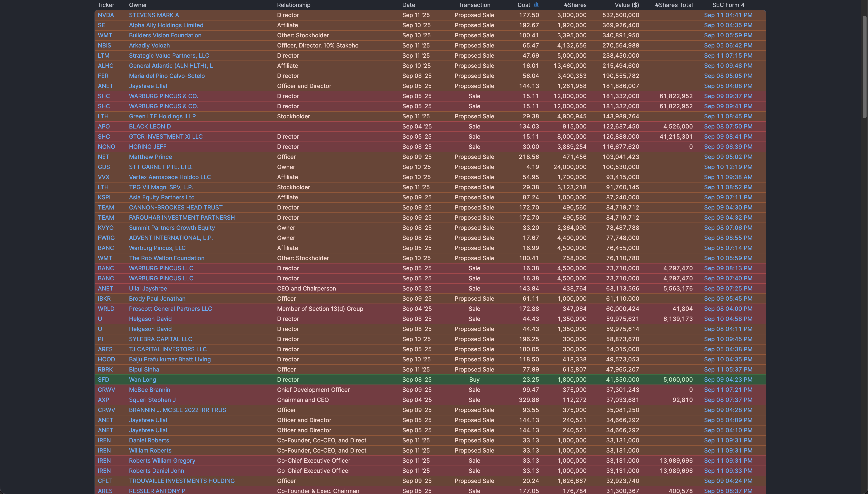Viewport: 868px width, 494px height.
Task: Open owner Arkadiy Volozh
Action: [149, 46]
